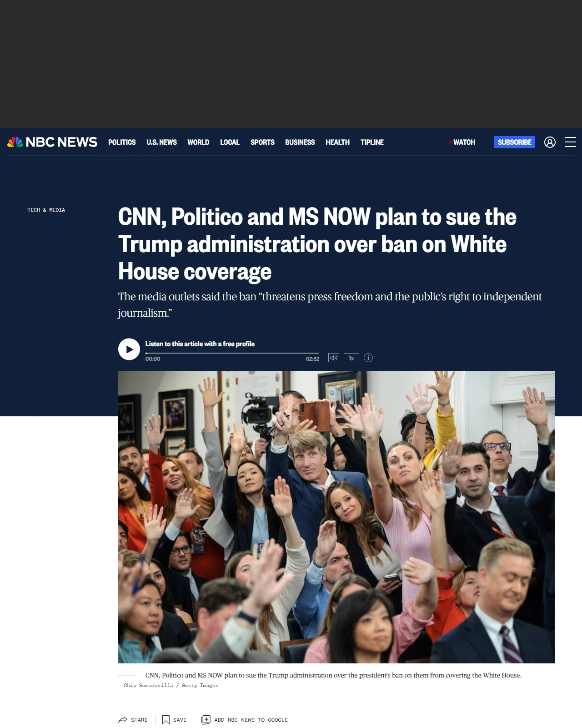Click the Share label
The width and height of the screenshot is (582, 728).
pyautogui.click(x=139, y=720)
